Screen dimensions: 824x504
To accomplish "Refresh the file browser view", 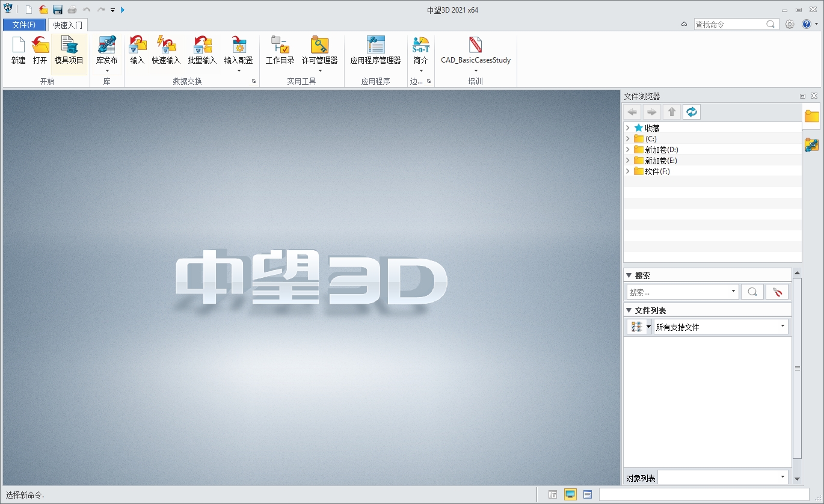I will pos(691,111).
